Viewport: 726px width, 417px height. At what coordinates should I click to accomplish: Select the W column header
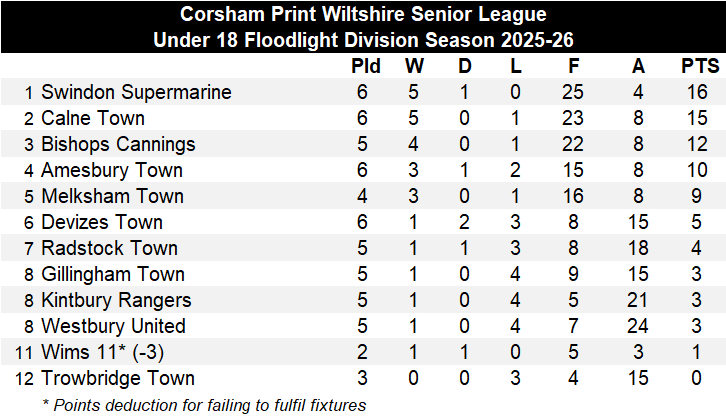coord(414,67)
